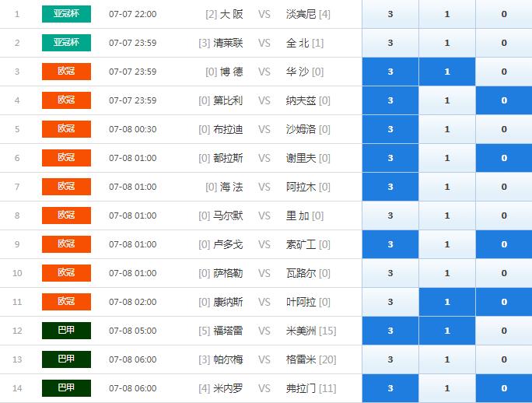Pick option 0 for 海法 vs 阿拉木
This screenshot has width=532, height=403.
(x=504, y=187)
